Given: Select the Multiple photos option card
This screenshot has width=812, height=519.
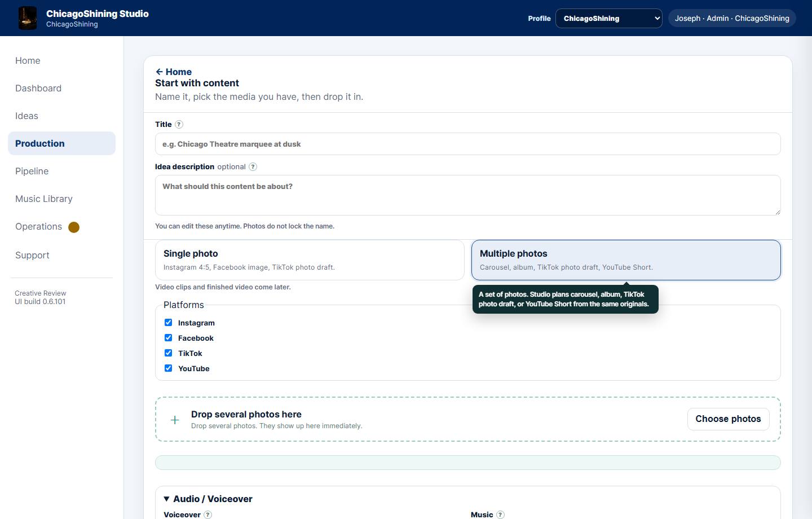Looking at the screenshot, I should coord(626,260).
